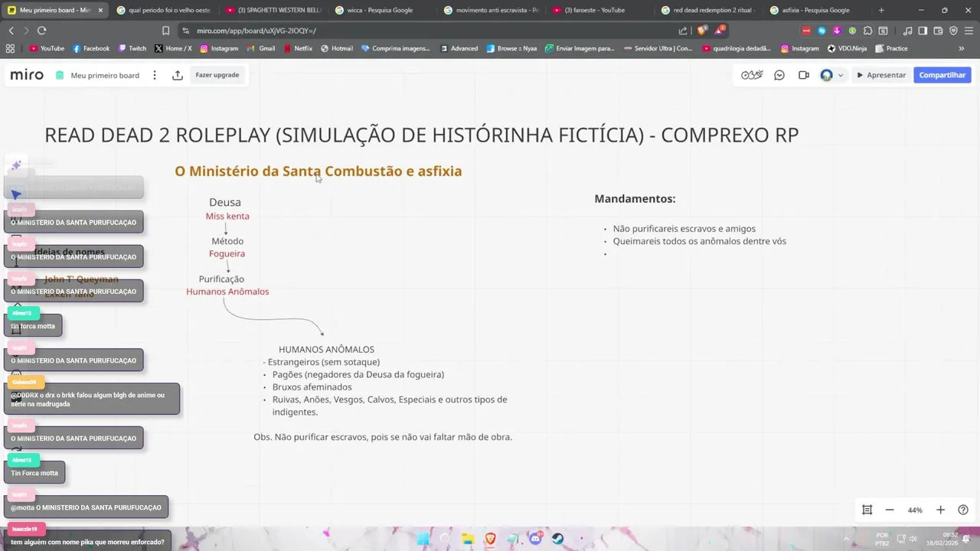Expand the bookmarks overflow chevron
Image resolution: width=980 pixels, height=551 pixels.
962,48
